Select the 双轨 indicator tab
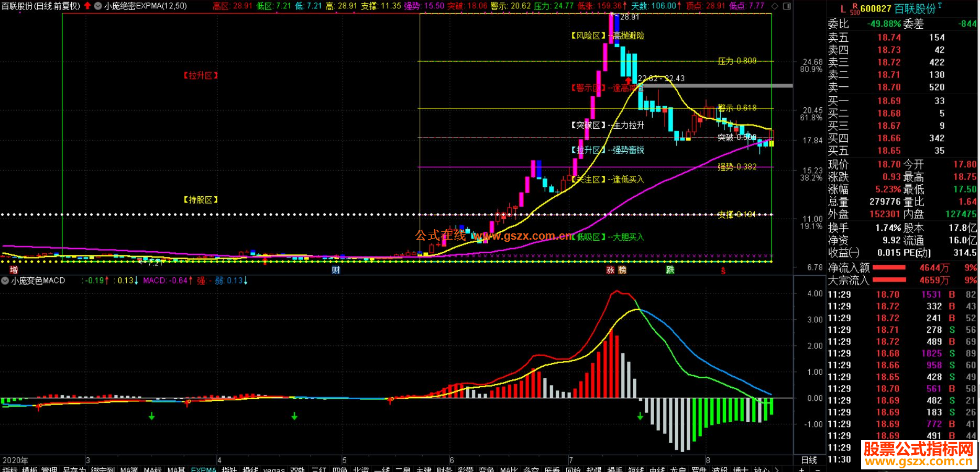The width and height of the screenshot is (980, 472). point(298,469)
